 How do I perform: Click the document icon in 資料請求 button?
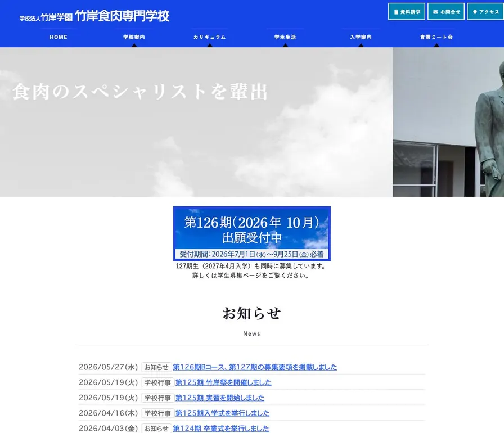pos(396,12)
